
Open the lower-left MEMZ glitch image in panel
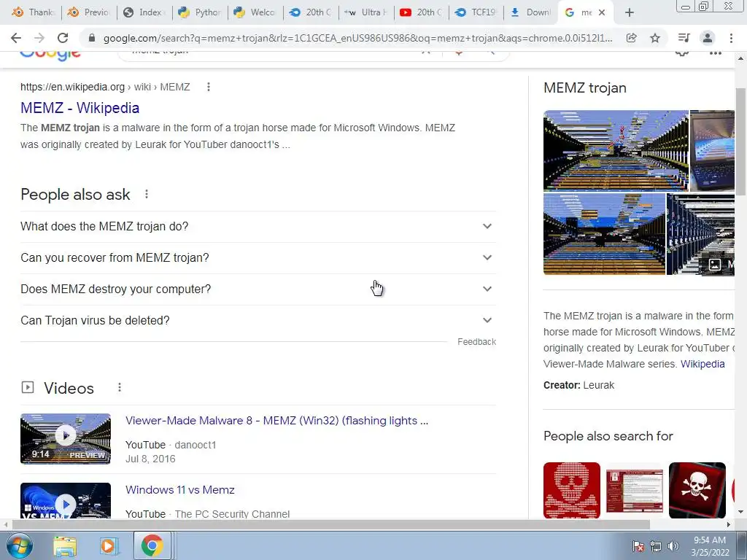coord(604,234)
